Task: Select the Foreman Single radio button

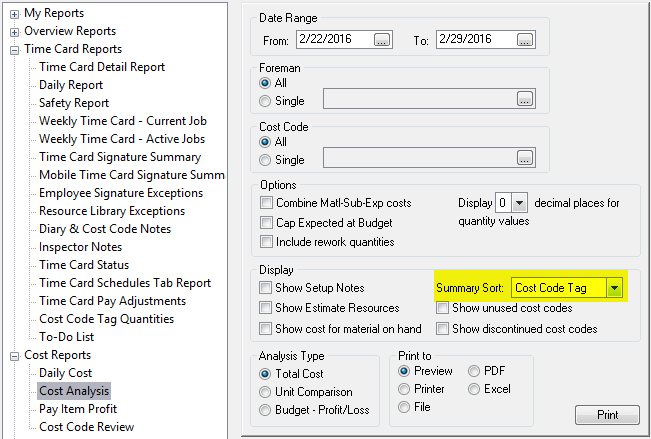Action: 265,101
